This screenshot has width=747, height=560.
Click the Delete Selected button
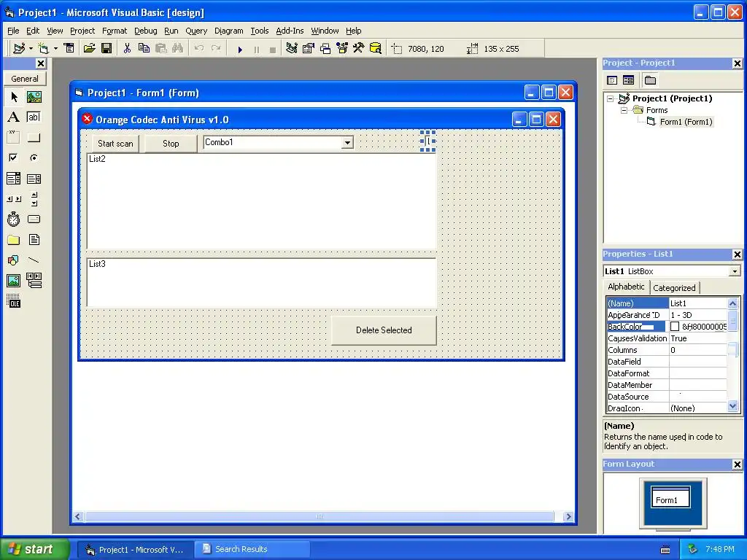coord(384,330)
